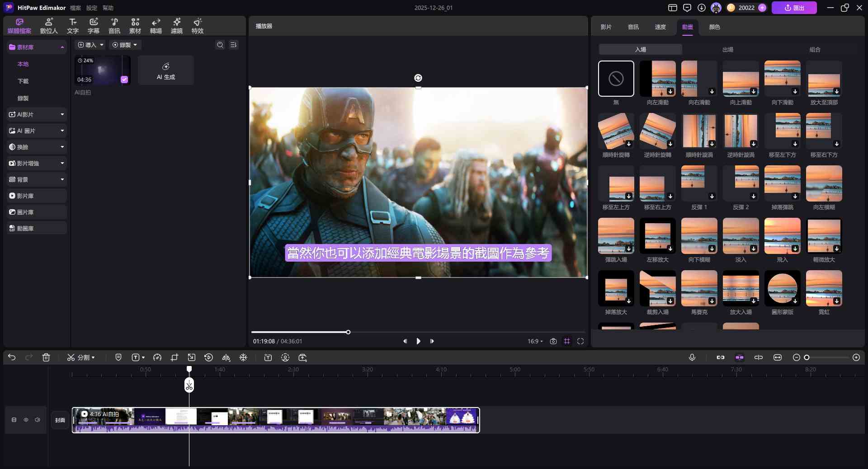The width and height of the screenshot is (868, 469).
Task: Click the timeline zoom slider handle
Action: point(807,357)
